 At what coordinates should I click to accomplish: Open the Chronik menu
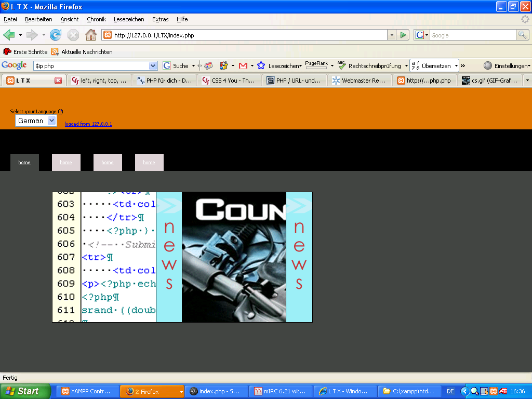click(96, 19)
